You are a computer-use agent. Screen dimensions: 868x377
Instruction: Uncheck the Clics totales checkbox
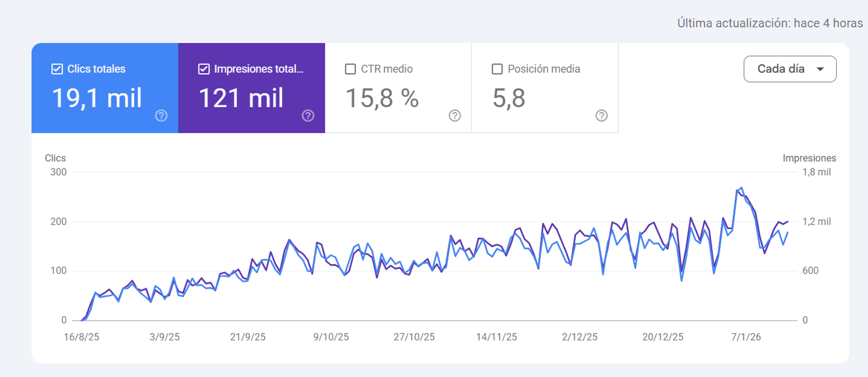point(57,69)
